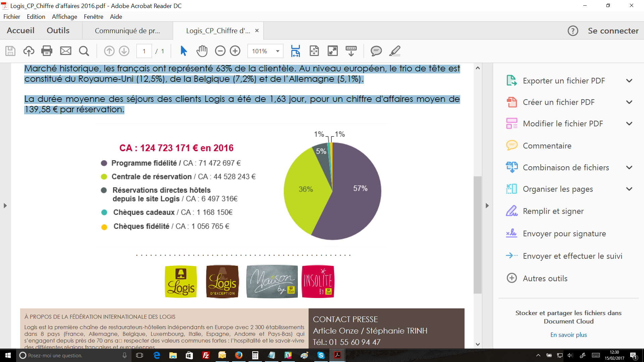Open the Fenêtre menu
Viewport: 644px width, 362px height.
point(94,17)
